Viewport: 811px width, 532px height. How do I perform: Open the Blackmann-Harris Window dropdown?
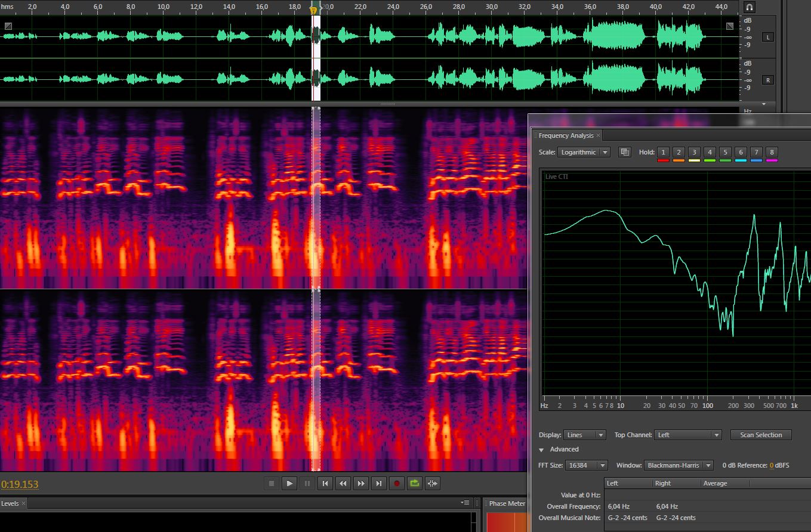point(679,465)
